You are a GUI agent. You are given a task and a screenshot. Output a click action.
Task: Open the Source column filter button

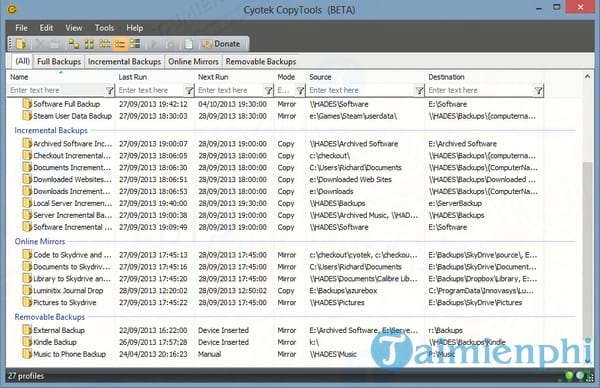(419, 90)
